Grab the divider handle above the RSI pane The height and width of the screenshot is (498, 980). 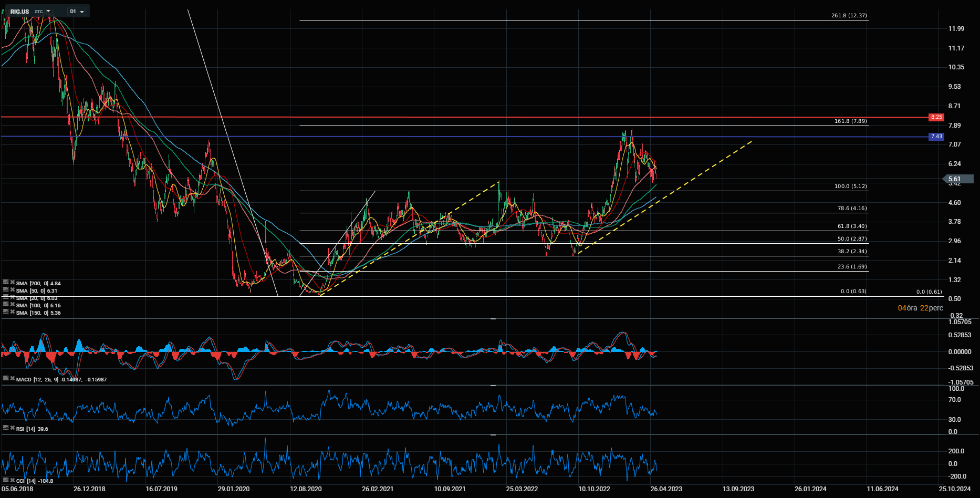point(493,386)
